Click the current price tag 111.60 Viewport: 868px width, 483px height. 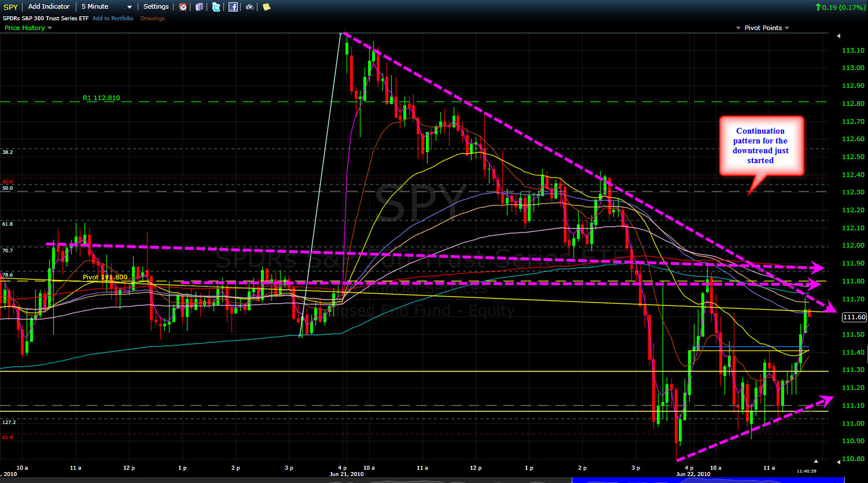click(x=854, y=317)
